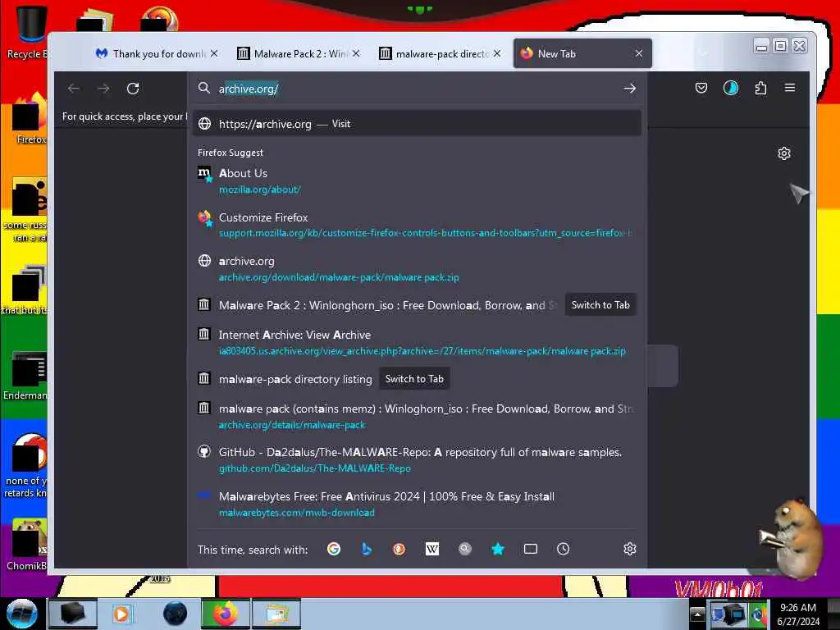Open search settings gear in suggestion panel
The image size is (840, 630).
pos(629,549)
